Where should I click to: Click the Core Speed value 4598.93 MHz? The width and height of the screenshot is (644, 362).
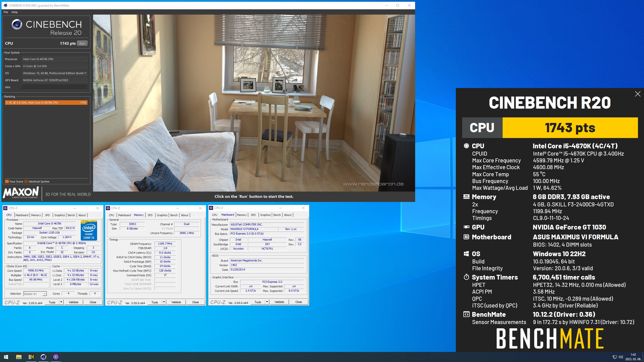(36, 271)
